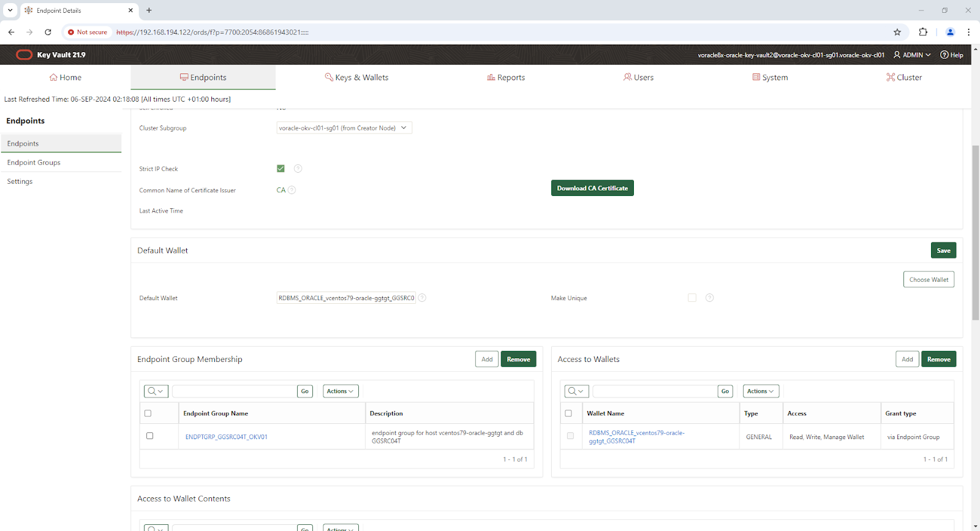The image size is (980, 531).
Task: Select Settings in the left sidebar
Action: pyautogui.click(x=61, y=181)
